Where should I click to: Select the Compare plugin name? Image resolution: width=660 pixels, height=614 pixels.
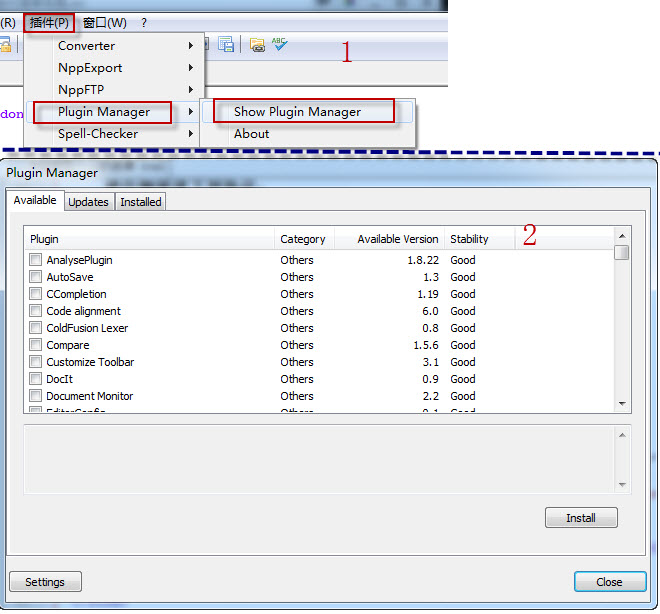pos(68,345)
